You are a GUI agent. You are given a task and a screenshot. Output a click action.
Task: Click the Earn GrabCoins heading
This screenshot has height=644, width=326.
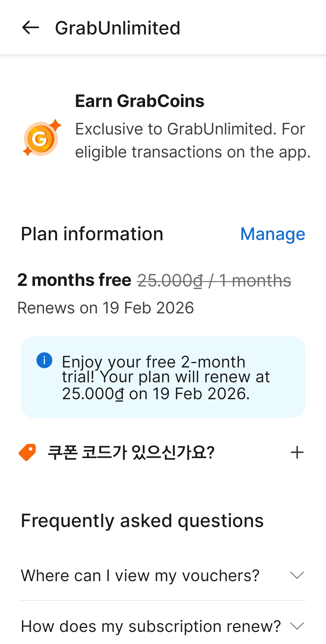(x=139, y=101)
